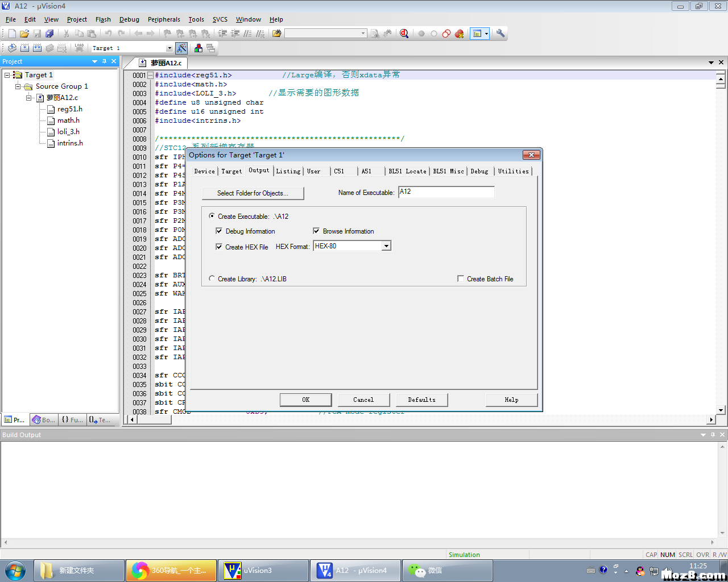The image size is (728, 582).
Task: Click the Paste clipboard icon
Action: click(92, 34)
